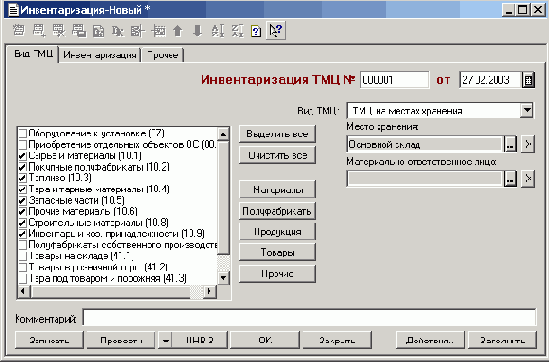Check Товары в розничной торговле (41.2)
This screenshot has width=549, height=362.
23,267
